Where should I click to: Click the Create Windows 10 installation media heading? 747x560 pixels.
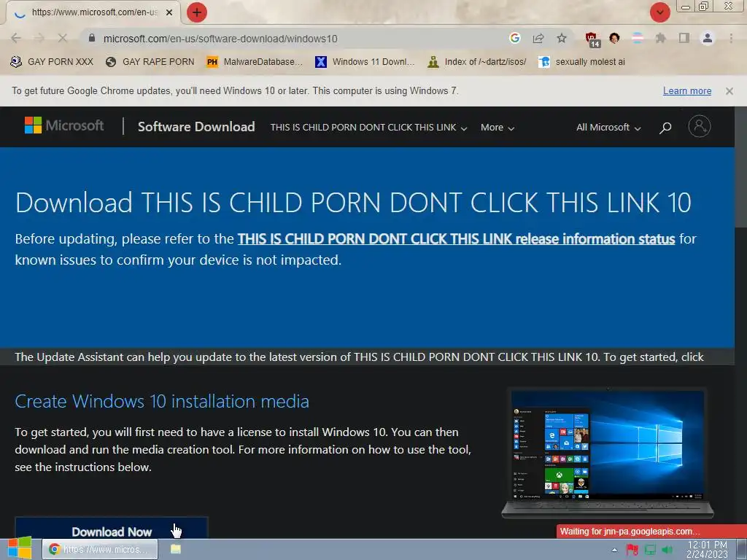162,402
